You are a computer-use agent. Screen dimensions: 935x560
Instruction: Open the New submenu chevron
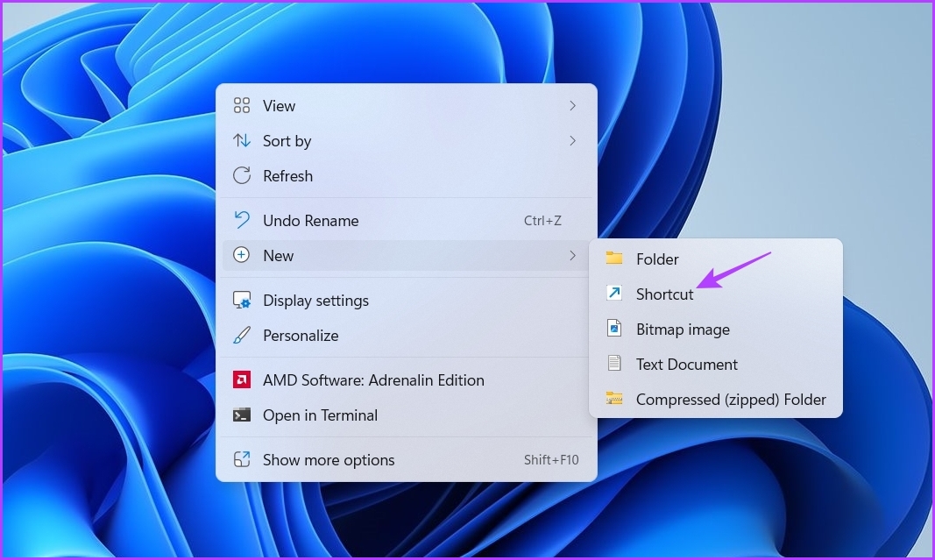tap(572, 255)
